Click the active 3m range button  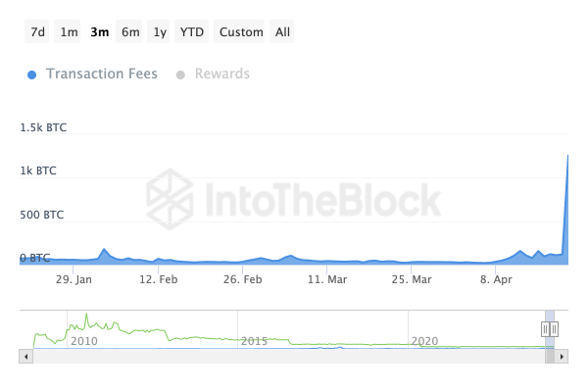pos(99,31)
